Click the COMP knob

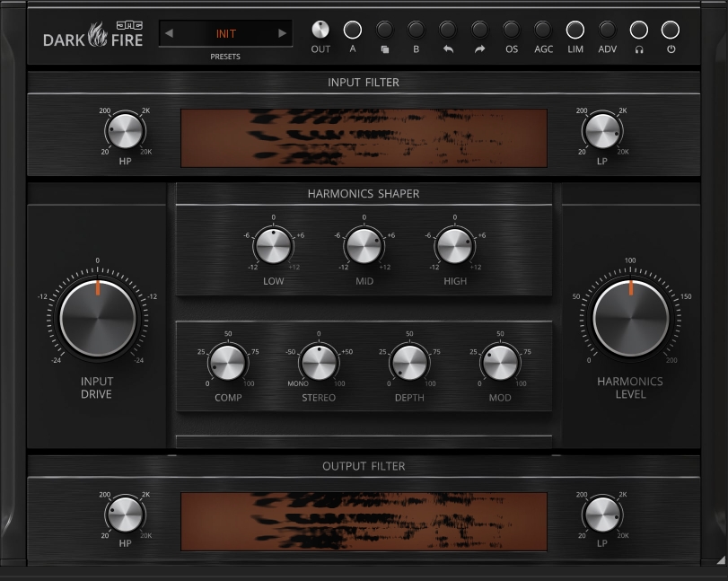click(227, 362)
